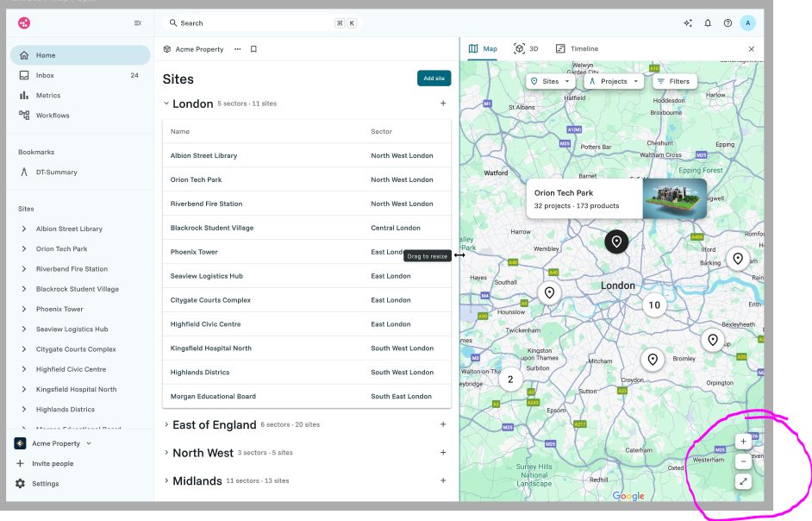
Task: Click the Name column header
Action: (x=179, y=132)
